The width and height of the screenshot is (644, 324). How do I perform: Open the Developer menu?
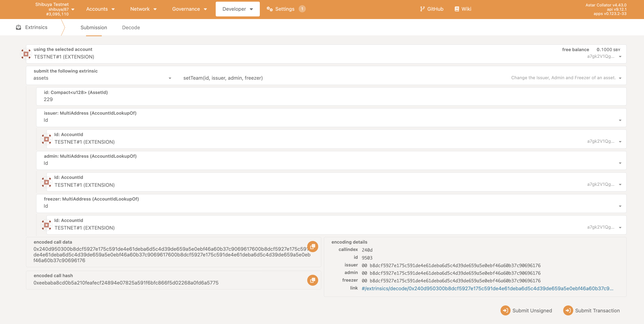coord(237,9)
